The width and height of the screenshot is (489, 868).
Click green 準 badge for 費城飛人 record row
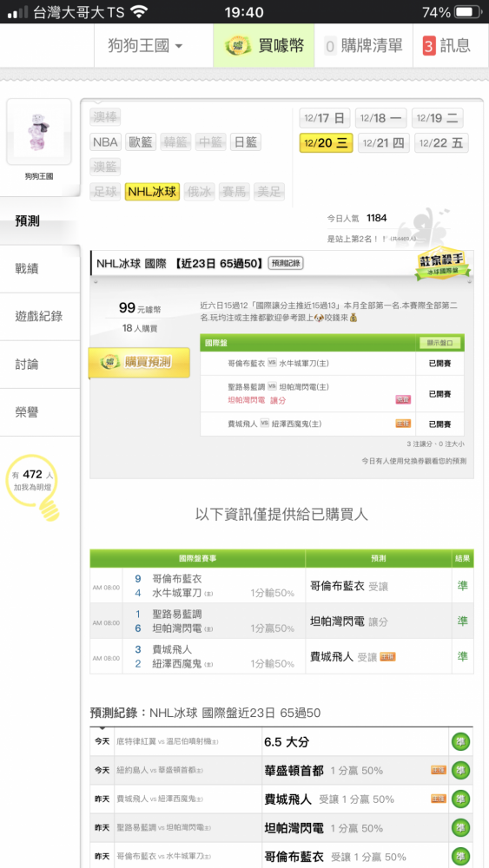click(460, 799)
